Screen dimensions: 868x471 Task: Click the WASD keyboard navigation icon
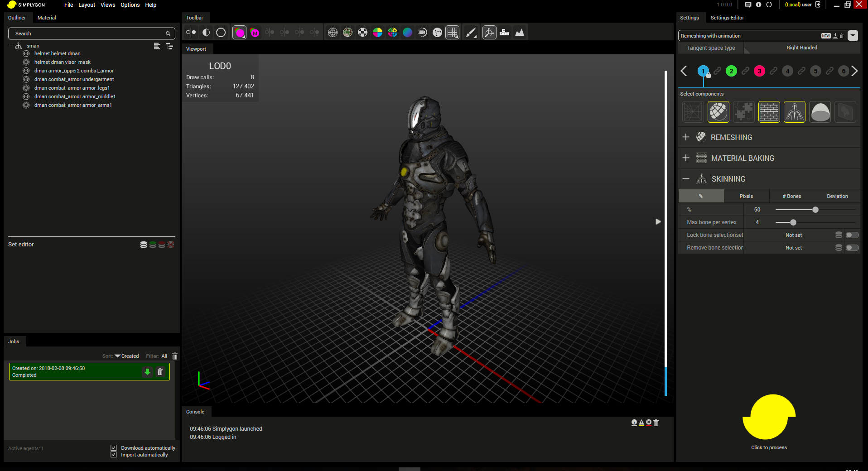click(504, 33)
